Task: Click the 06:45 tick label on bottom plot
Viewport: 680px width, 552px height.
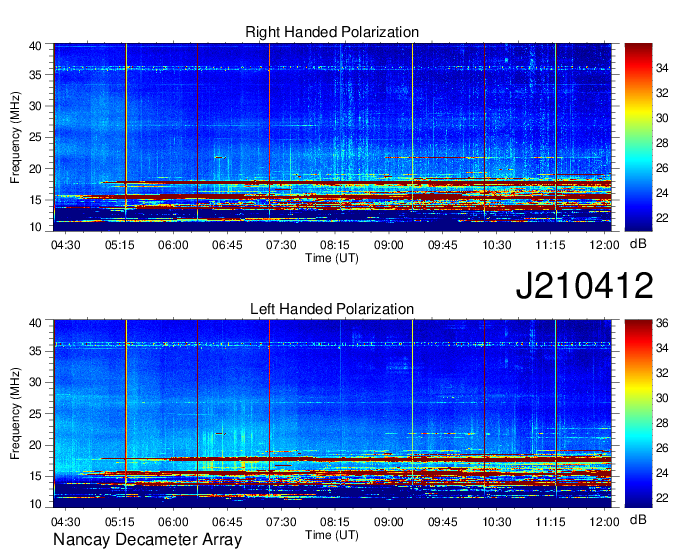Action: tap(227, 522)
